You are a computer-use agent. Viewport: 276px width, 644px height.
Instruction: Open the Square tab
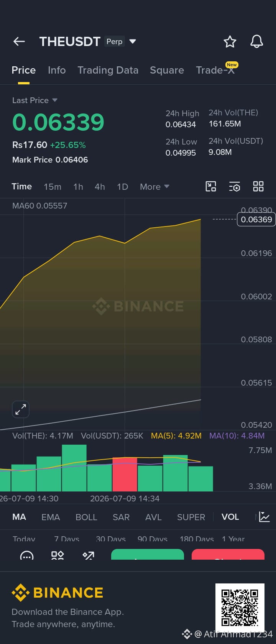167,70
